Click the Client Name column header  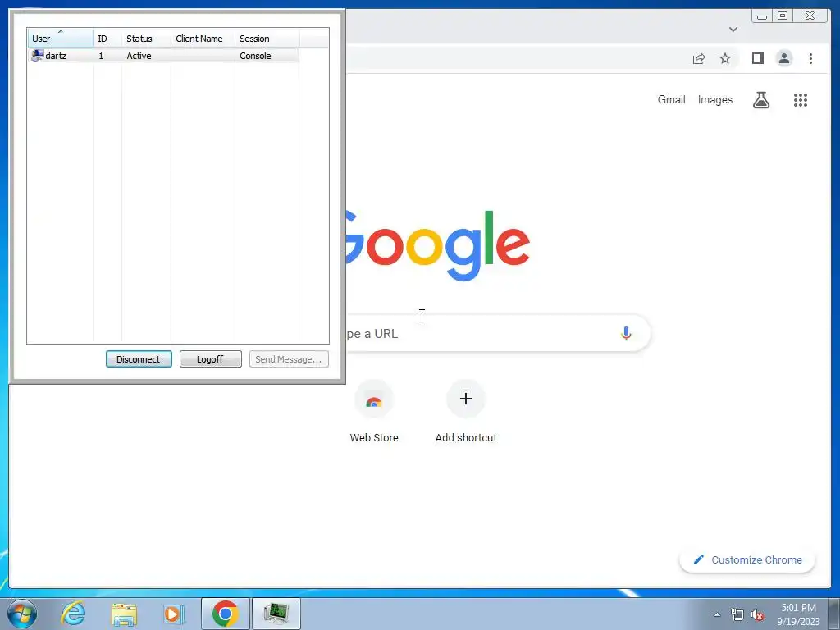[203, 38]
